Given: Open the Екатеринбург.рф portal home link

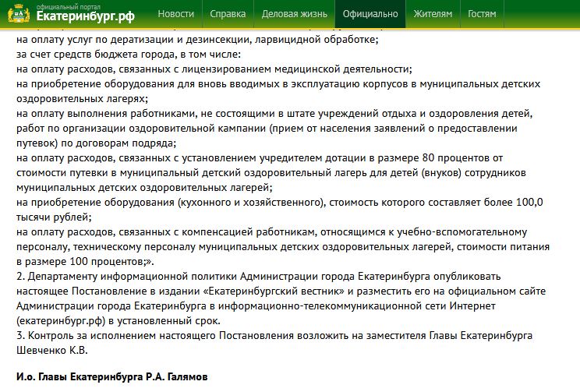Looking at the screenshot, I should [86, 16].
